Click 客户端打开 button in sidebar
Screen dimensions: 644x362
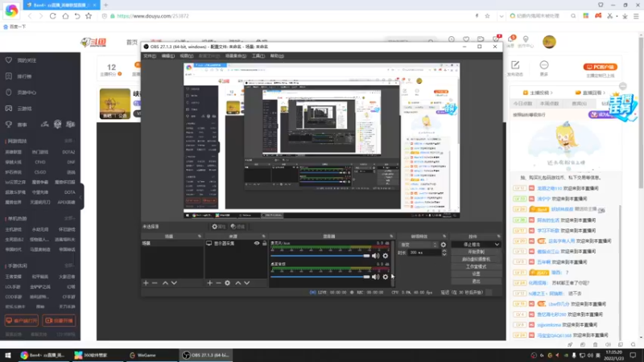(22, 320)
